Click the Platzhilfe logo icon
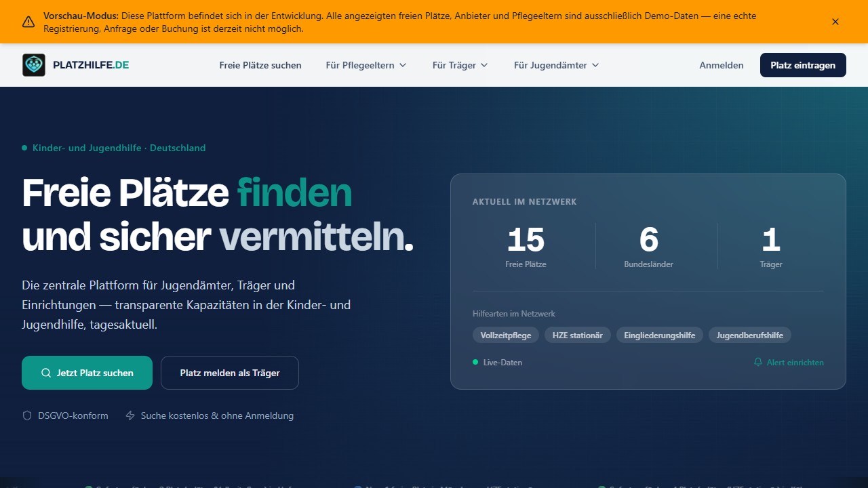Image resolution: width=868 pixels, height=488 pixels. click(x=34, y=65)
